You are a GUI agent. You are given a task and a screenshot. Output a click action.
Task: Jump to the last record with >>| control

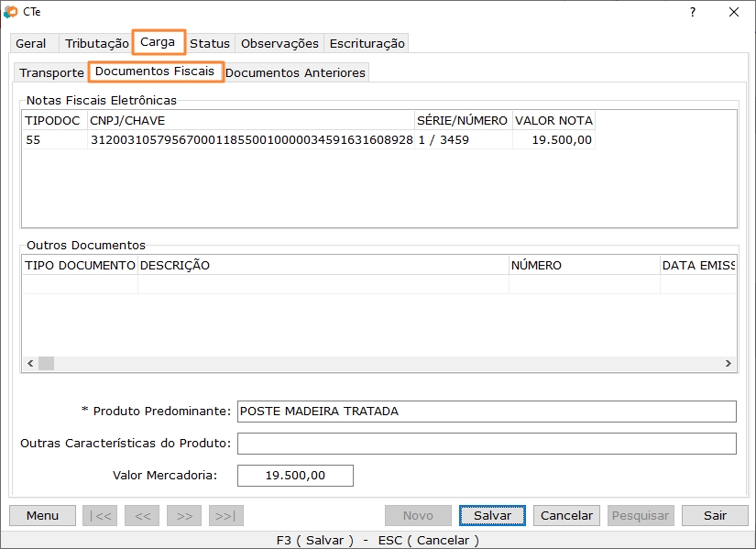pos(225,515)
